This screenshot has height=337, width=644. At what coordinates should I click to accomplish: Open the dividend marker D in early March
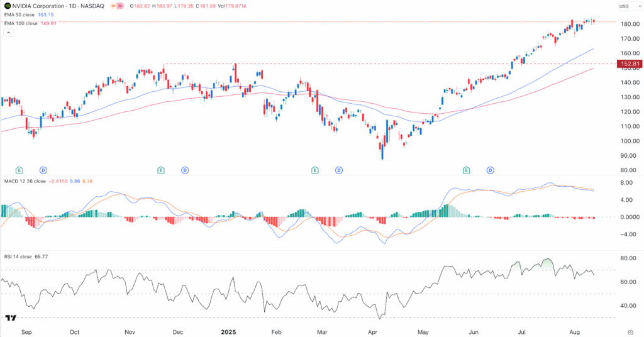[339, 170]
